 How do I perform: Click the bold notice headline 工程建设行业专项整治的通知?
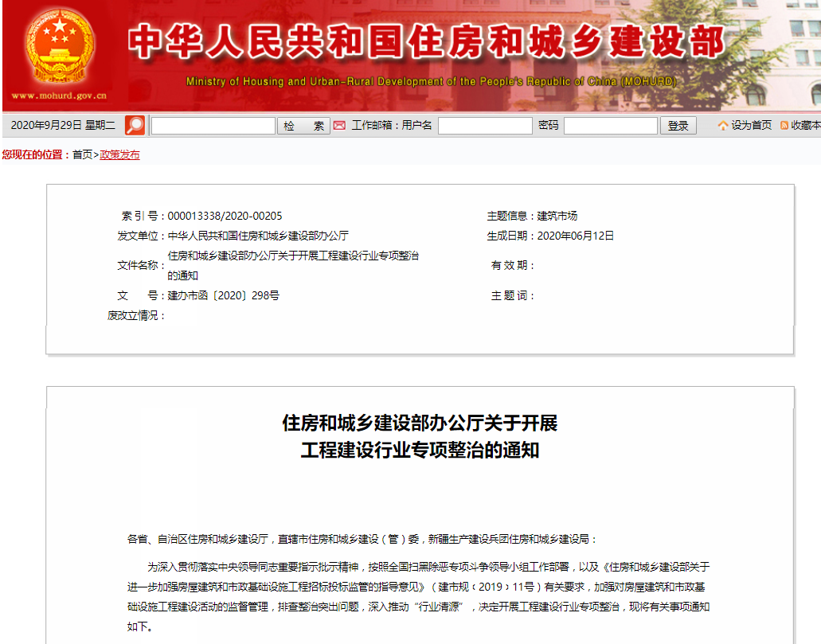(420, 451)
